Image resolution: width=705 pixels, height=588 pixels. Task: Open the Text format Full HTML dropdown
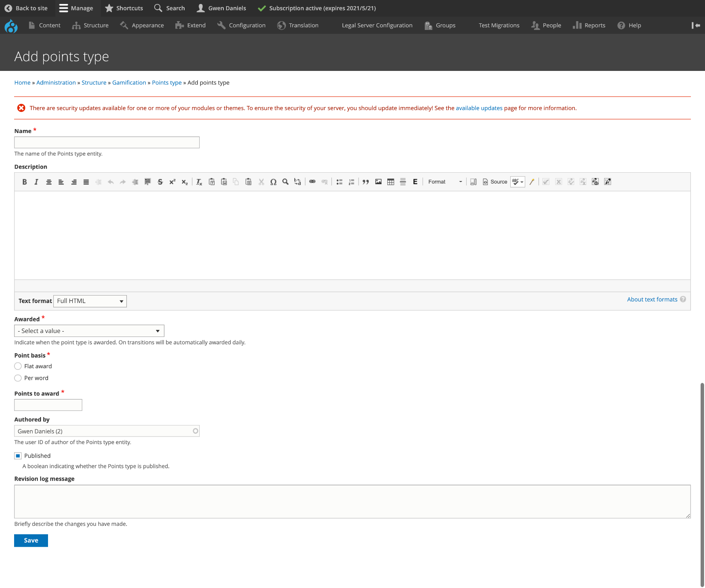[90, 301]
